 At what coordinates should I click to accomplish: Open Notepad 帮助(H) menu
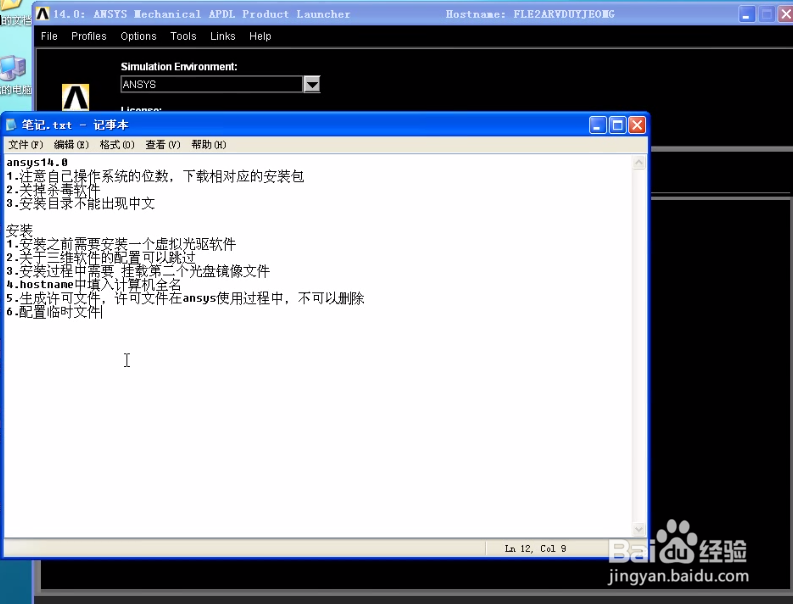click(x=209, y=145)
